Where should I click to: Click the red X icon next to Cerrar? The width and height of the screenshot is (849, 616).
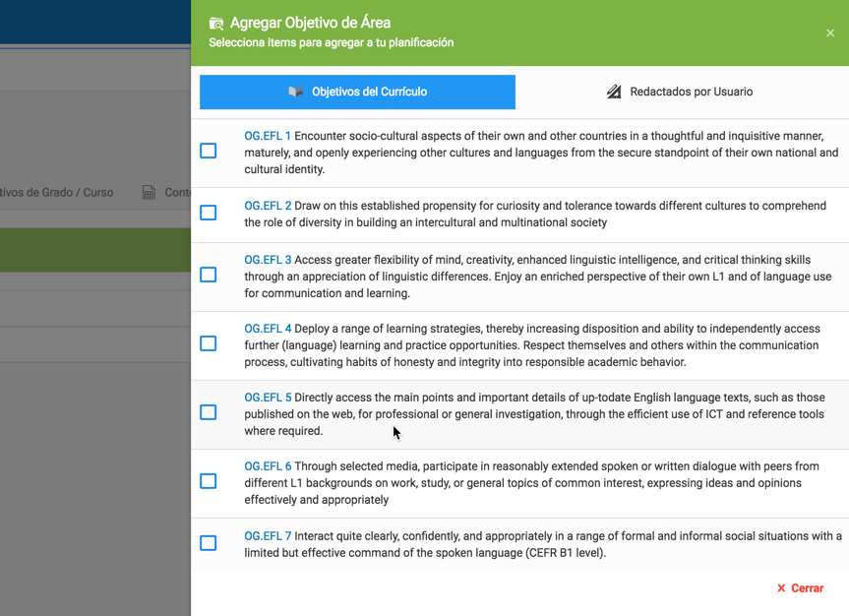point(781,587)
